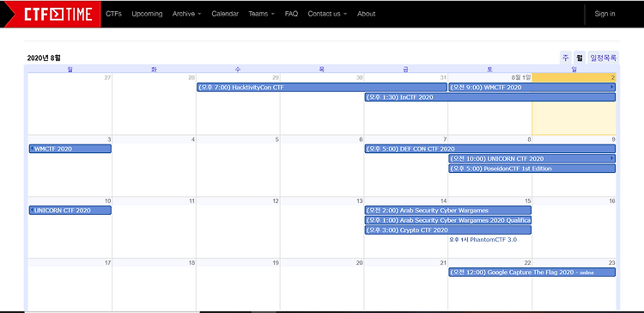
Task: Open the CTFs nav link
Action: [x=113, y=14]
